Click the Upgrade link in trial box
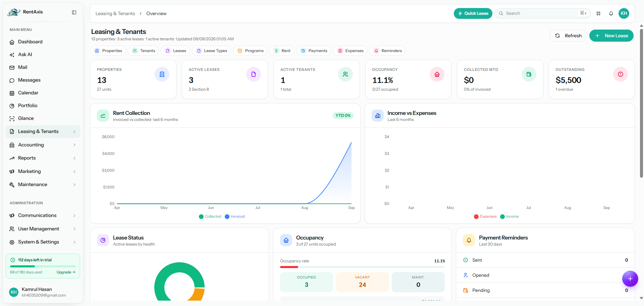Screen dimensions: 644x306 [x=66, y=272]
